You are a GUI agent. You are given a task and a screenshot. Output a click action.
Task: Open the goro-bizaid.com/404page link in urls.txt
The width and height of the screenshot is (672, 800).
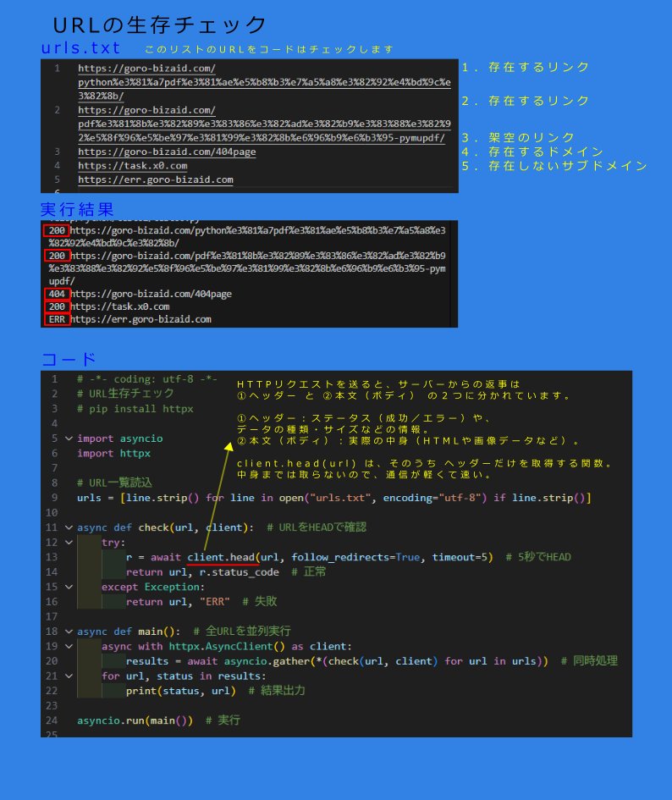167,152
